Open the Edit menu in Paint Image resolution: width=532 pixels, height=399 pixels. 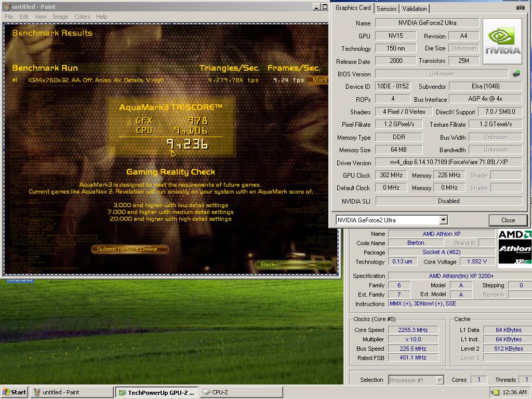(24, 17)
